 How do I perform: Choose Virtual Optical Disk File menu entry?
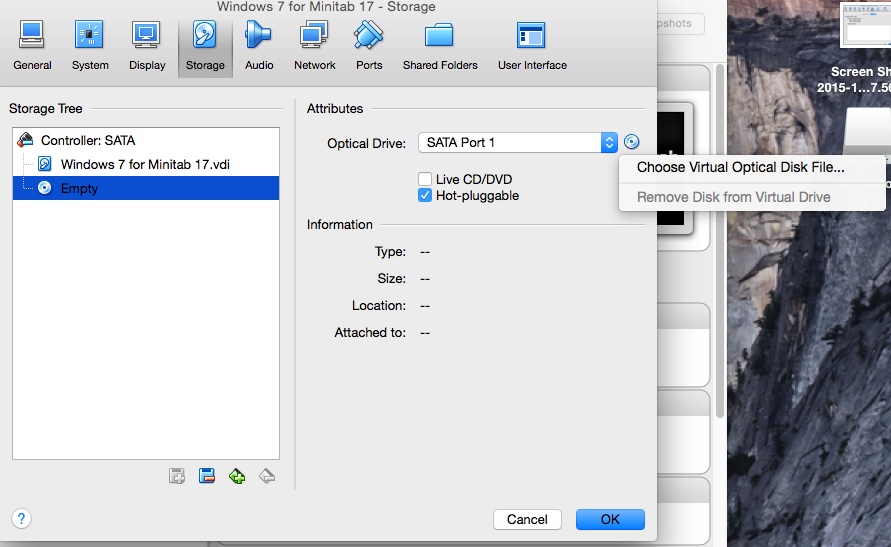[740, 168]
